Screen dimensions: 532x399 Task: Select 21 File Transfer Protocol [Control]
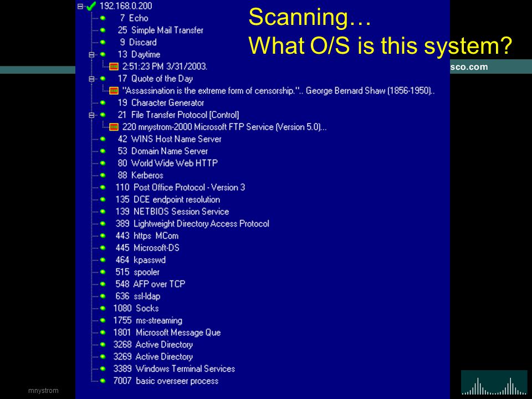(178, 115)
